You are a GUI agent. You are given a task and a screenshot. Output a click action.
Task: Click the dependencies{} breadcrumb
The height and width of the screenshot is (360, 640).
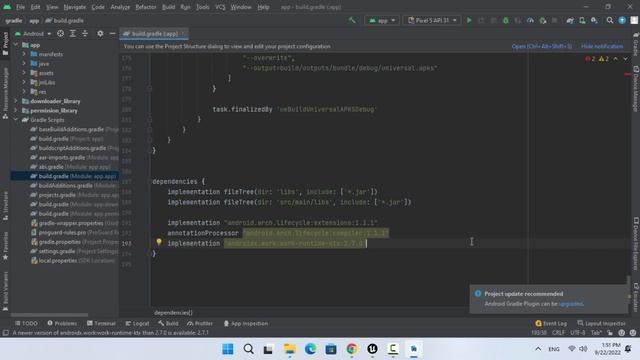tap(173, 312)
